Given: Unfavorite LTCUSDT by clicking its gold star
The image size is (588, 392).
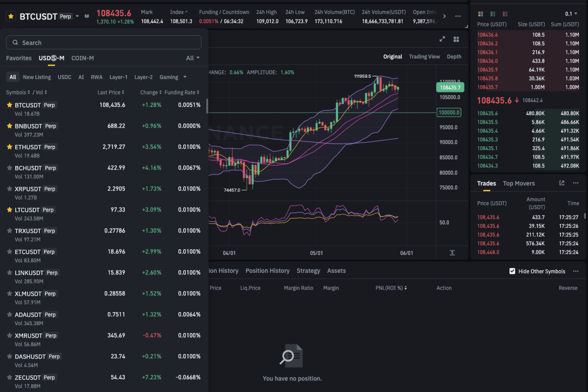Looking at the screenshot, I should click(9, 210).
